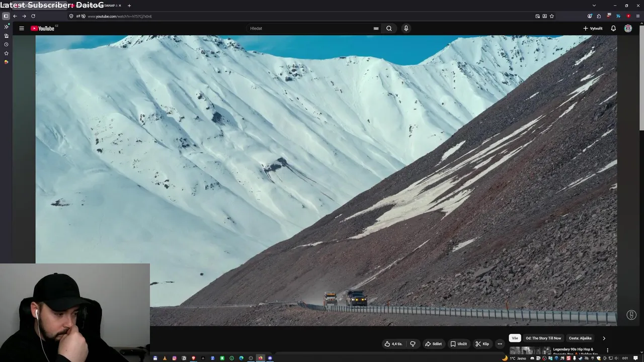Open Windows notification center icon
Viewport: 644px width, 362px height.
(636, 358)
